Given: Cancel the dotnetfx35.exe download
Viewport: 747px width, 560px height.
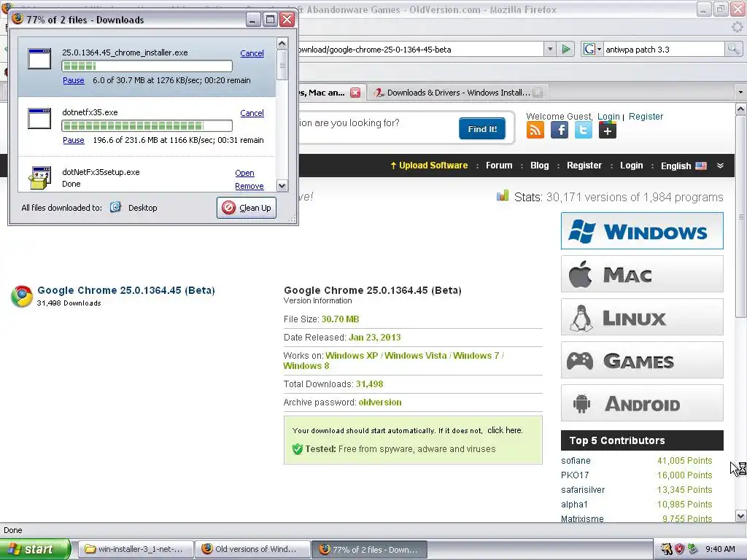Looking at the screenshot, I should [x=252, y=113].
